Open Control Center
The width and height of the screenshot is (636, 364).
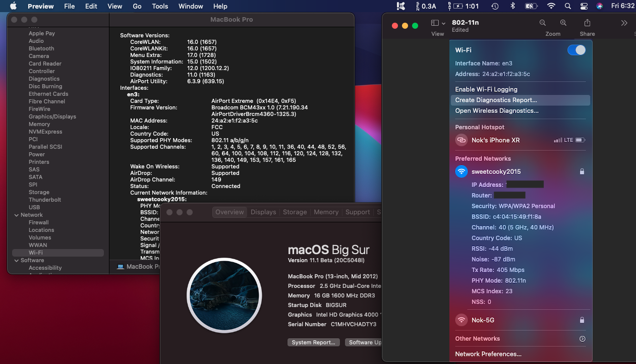coord(584,6)
